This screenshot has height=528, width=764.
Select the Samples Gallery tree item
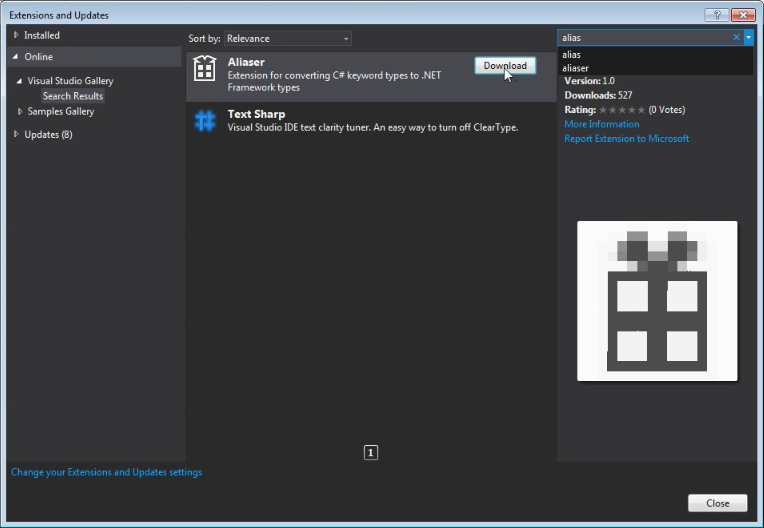click(x=60, y=112)
